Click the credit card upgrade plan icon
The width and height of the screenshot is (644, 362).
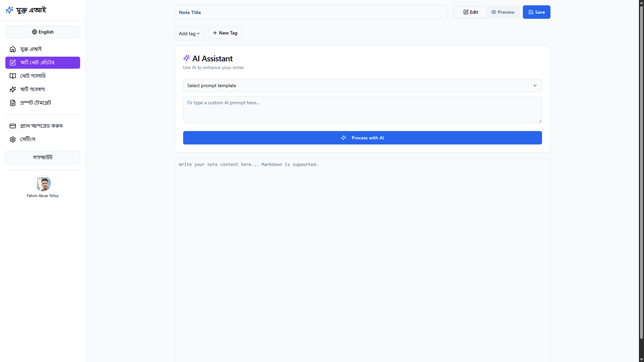pos(13,126)
